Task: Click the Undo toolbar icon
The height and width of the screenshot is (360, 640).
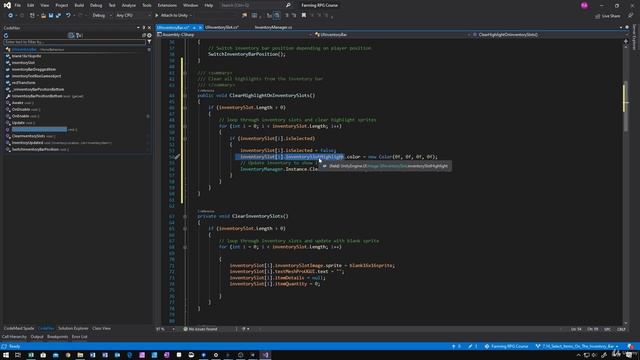Action: tap(68, 16)
